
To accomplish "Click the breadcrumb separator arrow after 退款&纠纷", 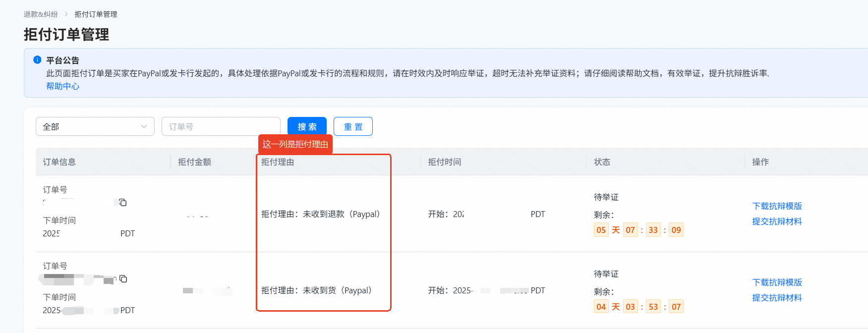I will click(66, 14).
